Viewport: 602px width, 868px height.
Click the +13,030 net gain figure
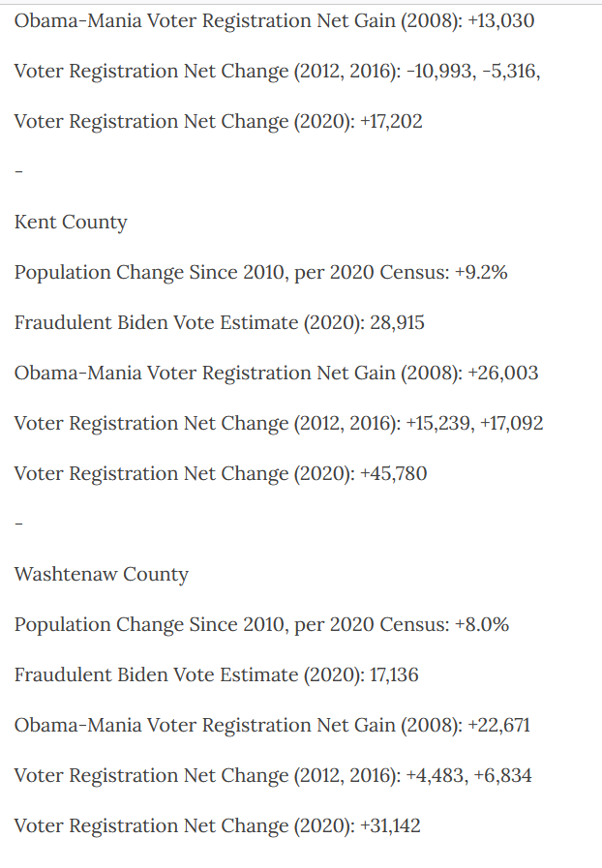click(500, 20)
